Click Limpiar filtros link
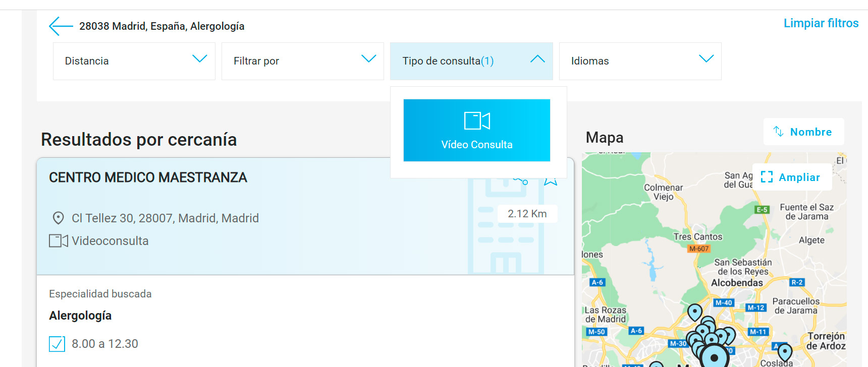This screenshot has width=868, height=367. tap(821, 23)
